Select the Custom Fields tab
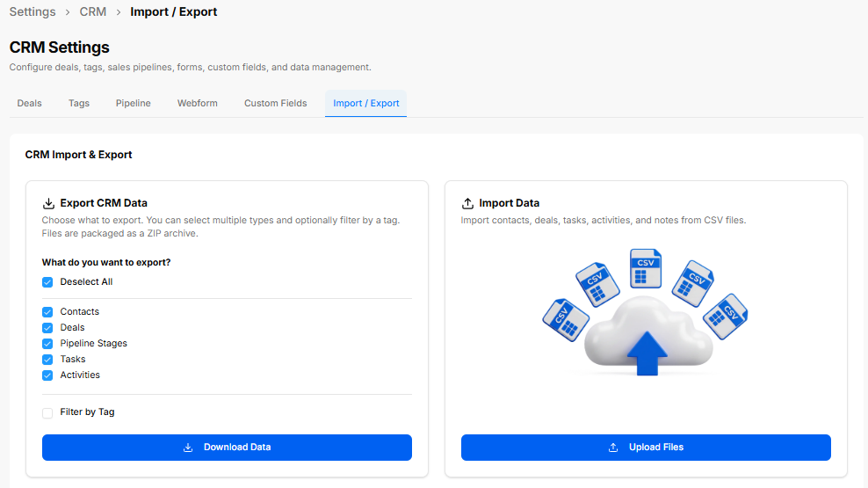868x488 pixels. [276, 104]
